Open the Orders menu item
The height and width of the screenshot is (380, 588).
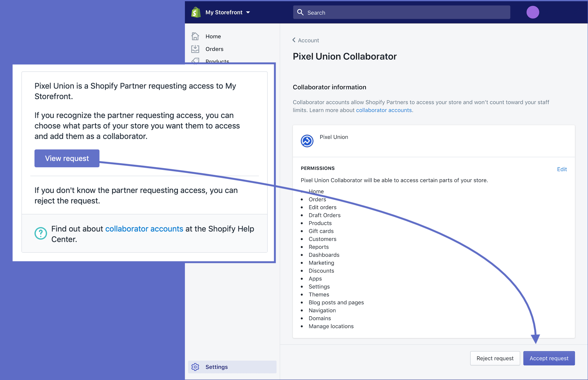click(214, 49)
